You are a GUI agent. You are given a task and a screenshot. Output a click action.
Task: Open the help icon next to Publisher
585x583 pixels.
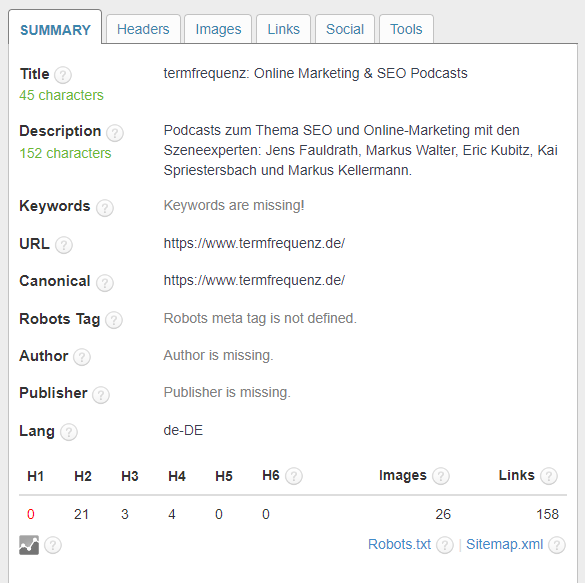pos(101,395)
